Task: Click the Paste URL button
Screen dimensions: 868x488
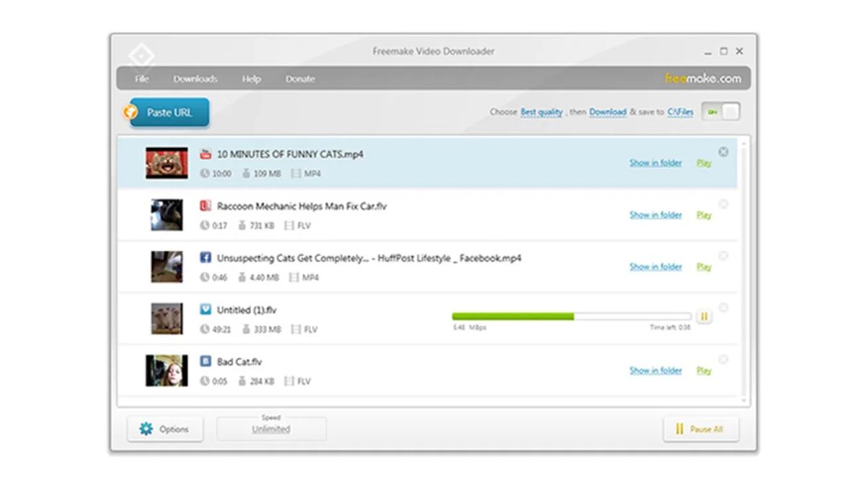Action: [169, 113]
